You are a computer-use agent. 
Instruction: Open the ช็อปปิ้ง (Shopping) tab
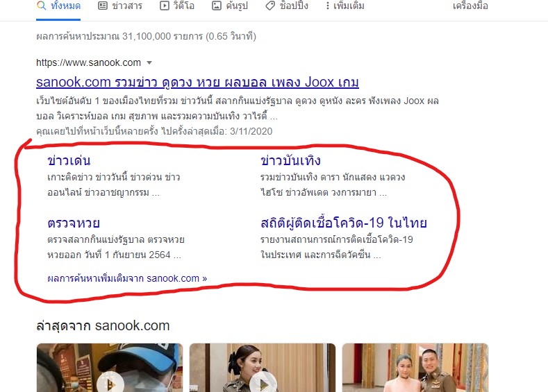pos(287,6)
